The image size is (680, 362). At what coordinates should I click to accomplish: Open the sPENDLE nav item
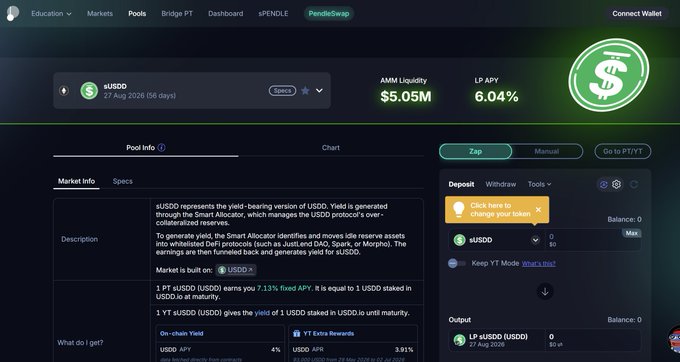[273, 13]
